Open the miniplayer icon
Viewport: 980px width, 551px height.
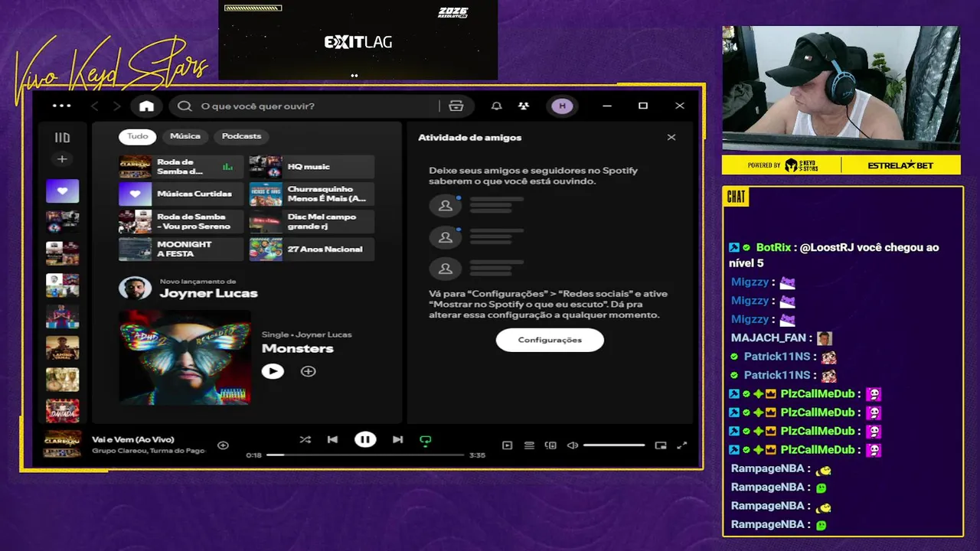click(661, 445)
